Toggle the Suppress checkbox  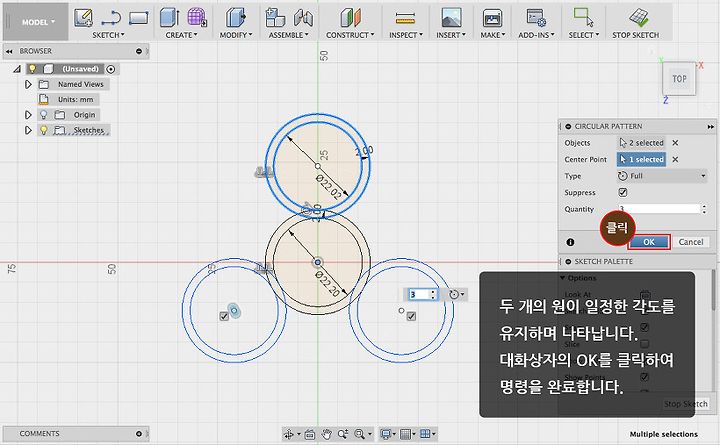pos(623,192)
